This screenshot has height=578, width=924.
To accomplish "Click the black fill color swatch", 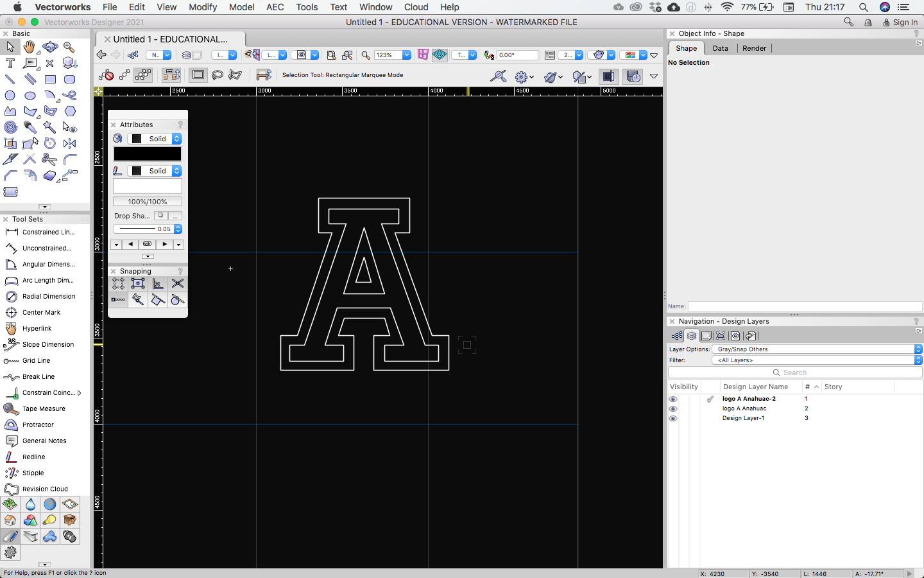I will coord(148,154).
